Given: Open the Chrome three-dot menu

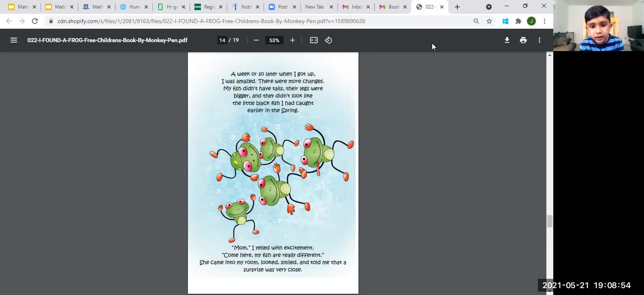Looking at the screenshot, I should (x=544, y=21).
